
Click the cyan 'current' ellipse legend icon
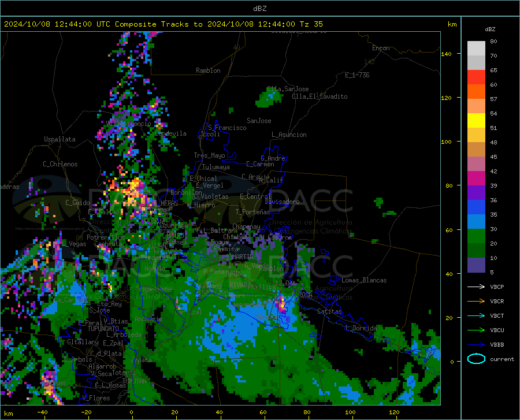(476, 359)
